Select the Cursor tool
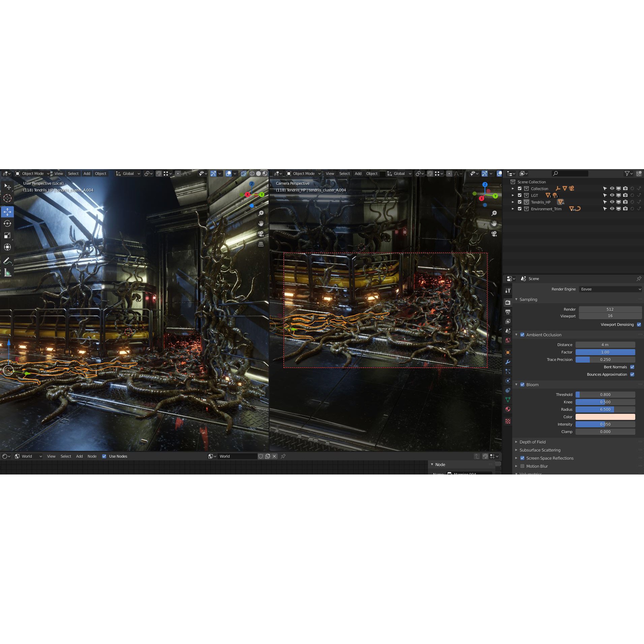 (x=7, y=198)
